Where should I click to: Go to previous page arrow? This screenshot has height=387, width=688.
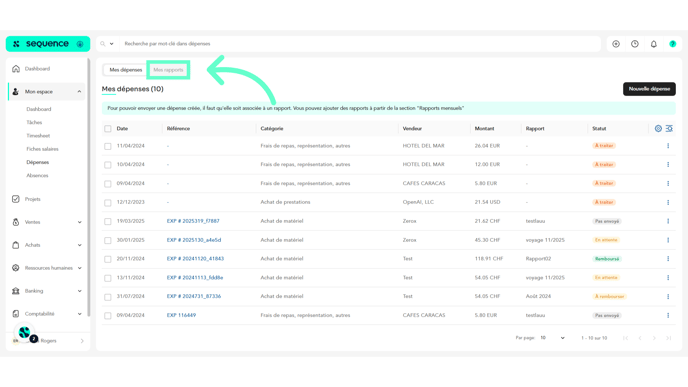(640, 338)
